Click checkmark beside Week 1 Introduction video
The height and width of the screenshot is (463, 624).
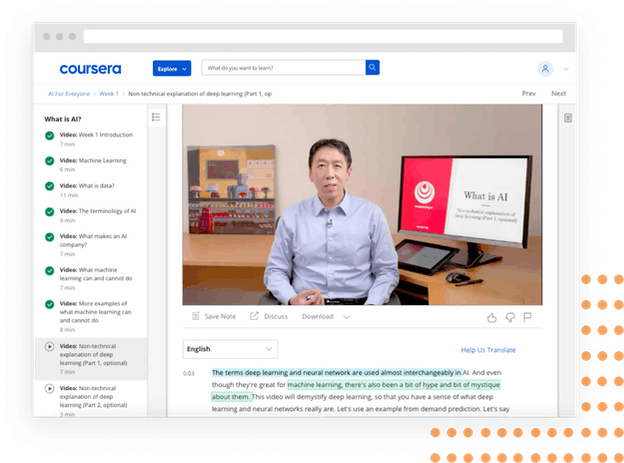[x=49, y=134]
